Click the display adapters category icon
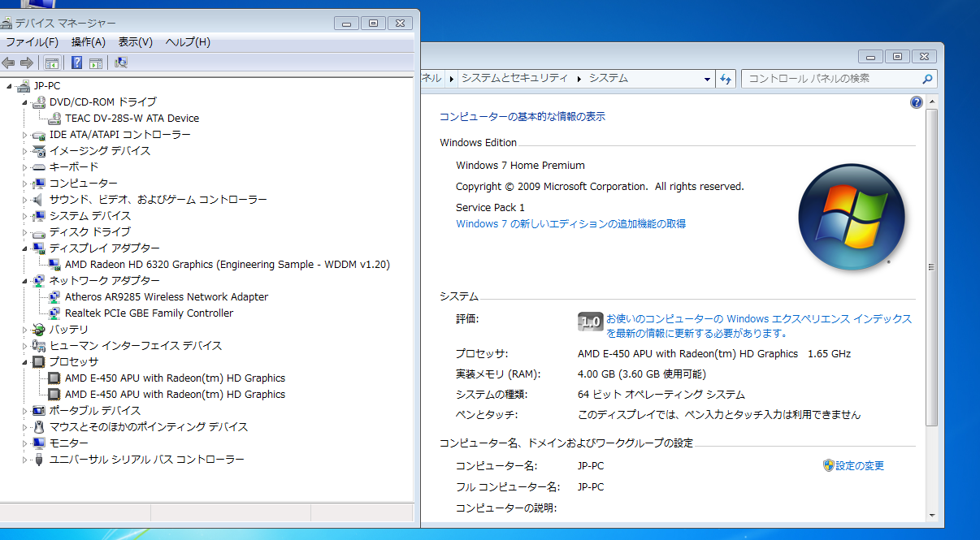The width and height of the screenshot is (980, 540). (38, 248)
